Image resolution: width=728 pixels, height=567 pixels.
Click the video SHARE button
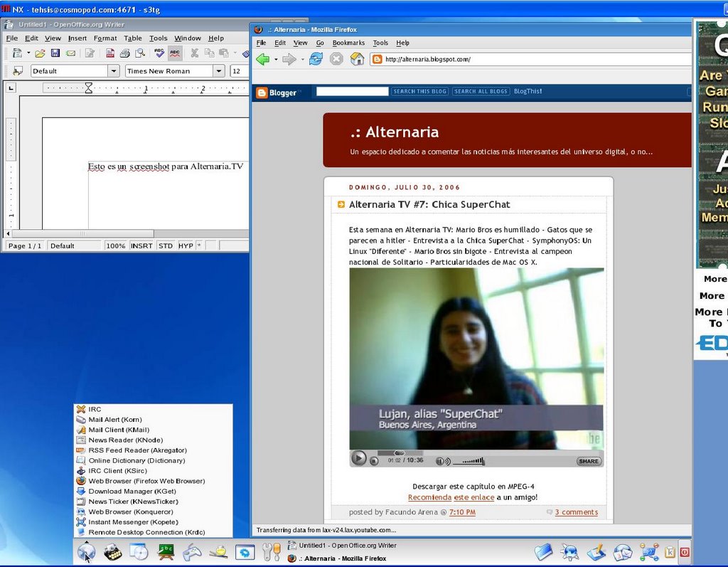[589, 461]
